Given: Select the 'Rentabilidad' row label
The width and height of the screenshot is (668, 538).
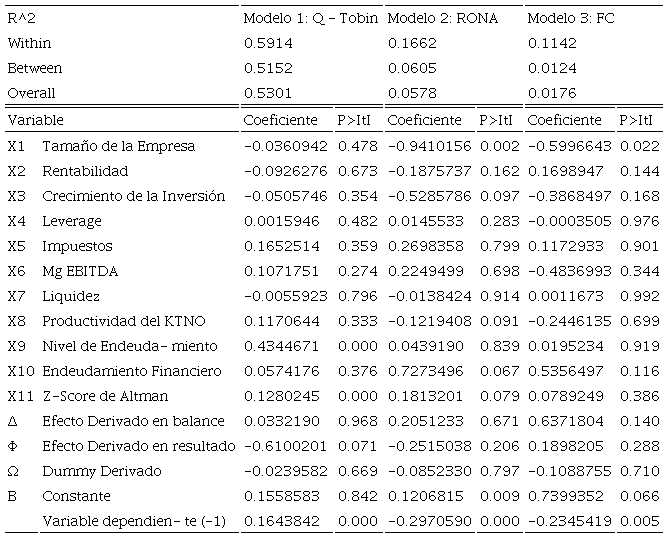Looking at the screenshot, I should (85, 171).
